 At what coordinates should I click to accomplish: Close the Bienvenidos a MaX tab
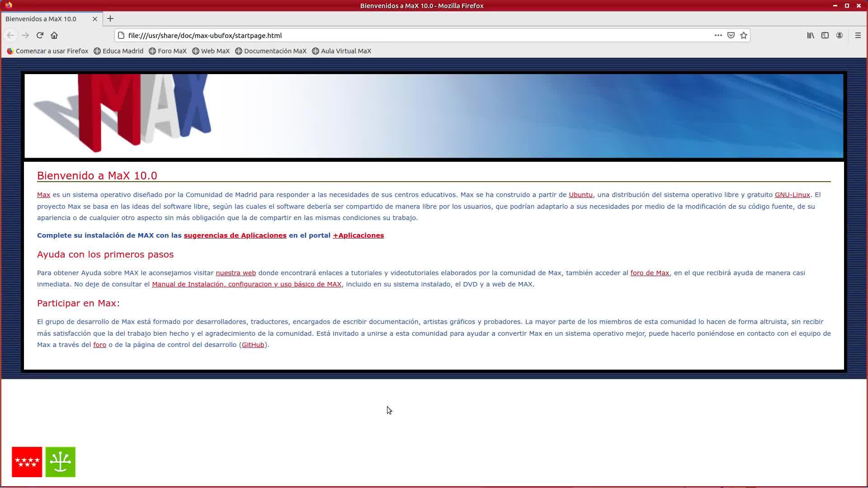(x=95, y=19)
